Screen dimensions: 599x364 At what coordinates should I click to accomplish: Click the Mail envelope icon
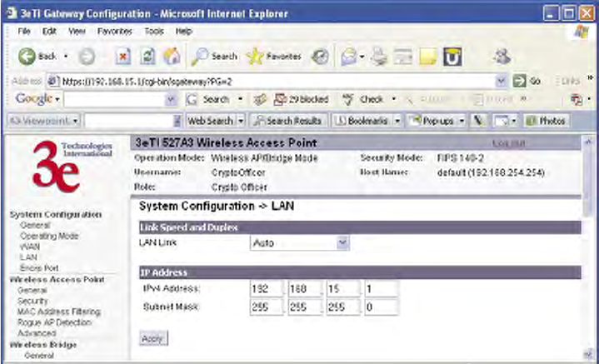coord(349,57)
